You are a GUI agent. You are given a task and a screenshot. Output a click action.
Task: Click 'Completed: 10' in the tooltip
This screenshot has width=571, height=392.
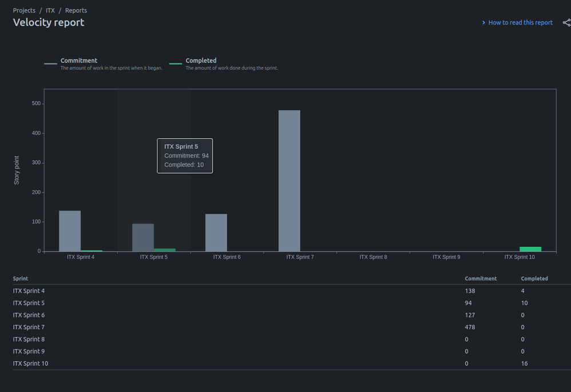pyautogui.click(x=184, y=165)
